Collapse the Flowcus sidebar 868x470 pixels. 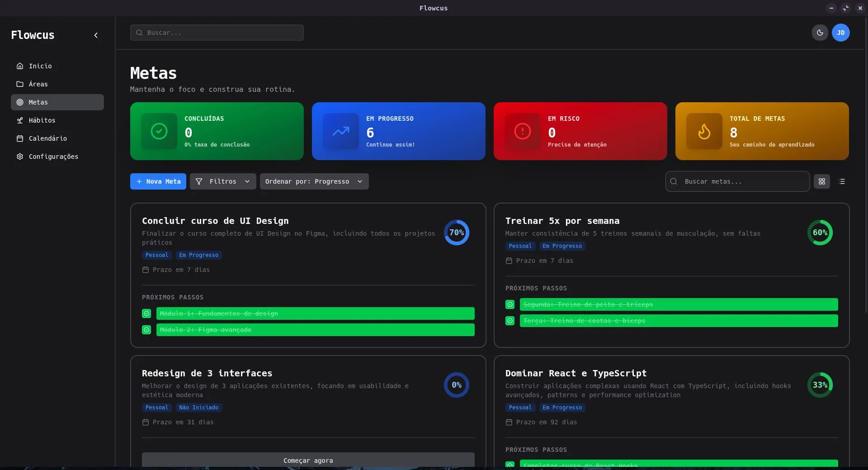(96, 35)
